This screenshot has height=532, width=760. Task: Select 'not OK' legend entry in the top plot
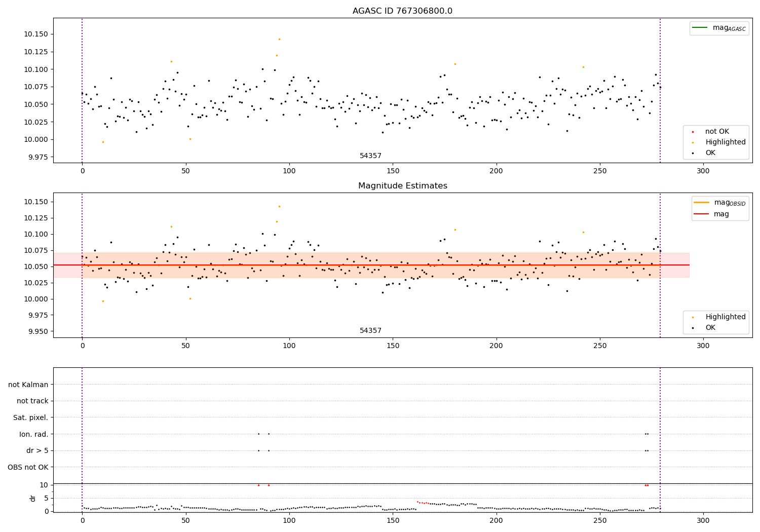click(x=717, y=132)
